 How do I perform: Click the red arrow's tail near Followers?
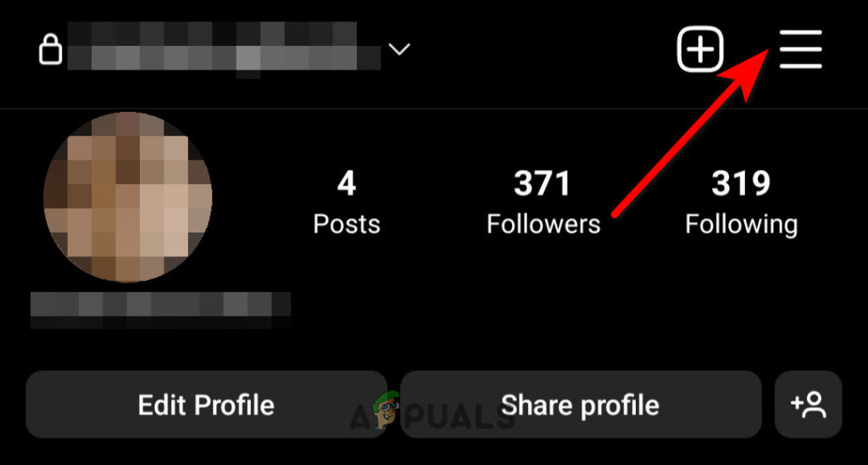[616, 213]
